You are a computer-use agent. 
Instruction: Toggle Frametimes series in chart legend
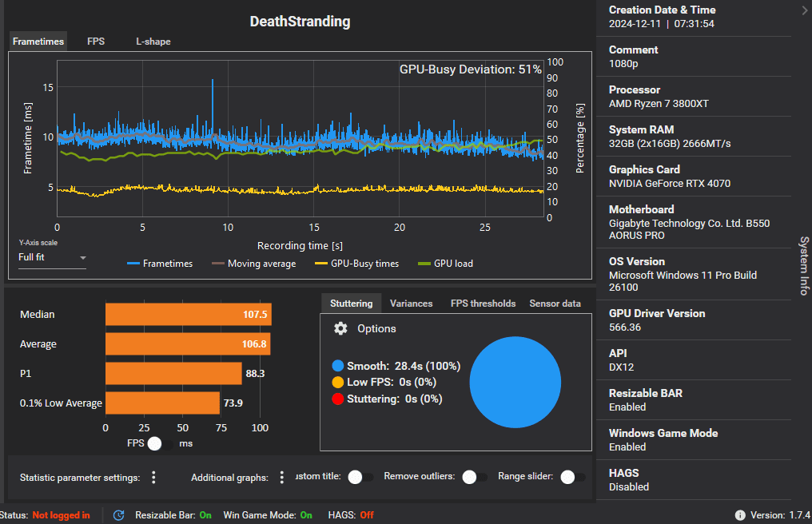(x=160, y=264)
